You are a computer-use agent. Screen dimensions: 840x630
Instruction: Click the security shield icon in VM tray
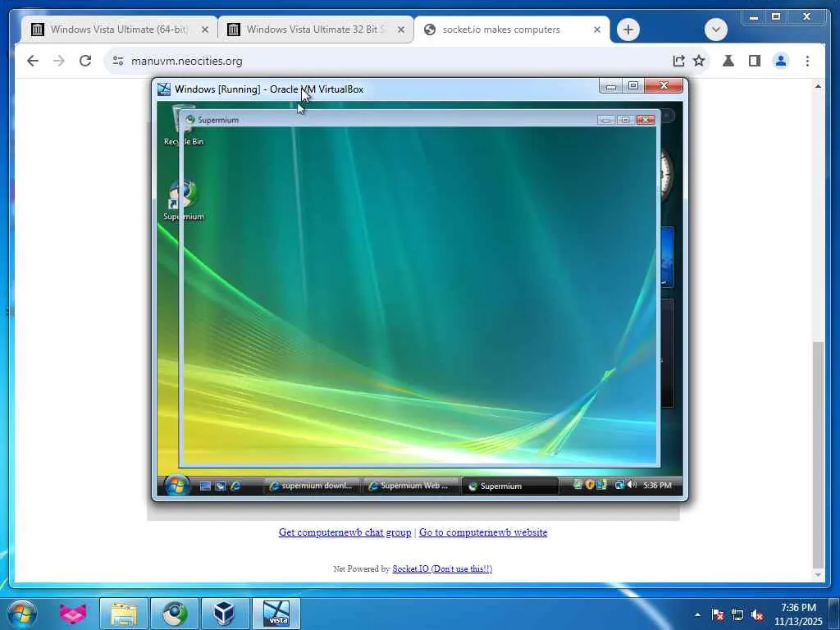pos(589,485)
